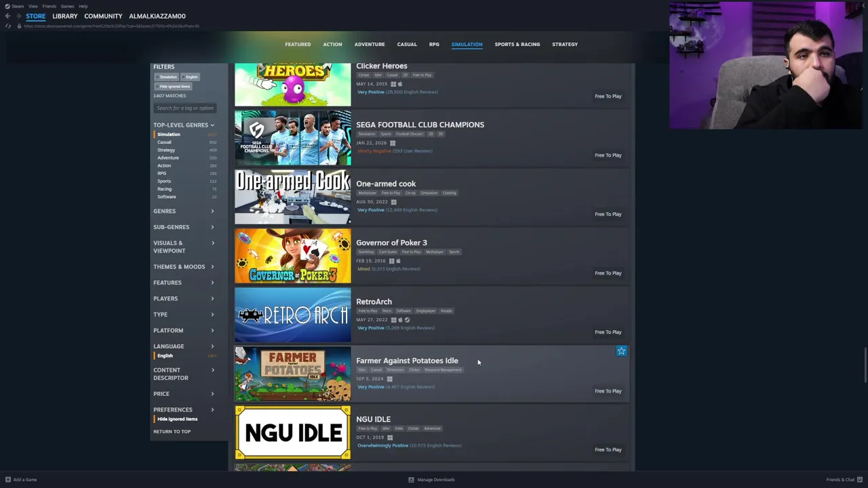
Task: Expand the Platform filter section
Action: pos(184,331)
